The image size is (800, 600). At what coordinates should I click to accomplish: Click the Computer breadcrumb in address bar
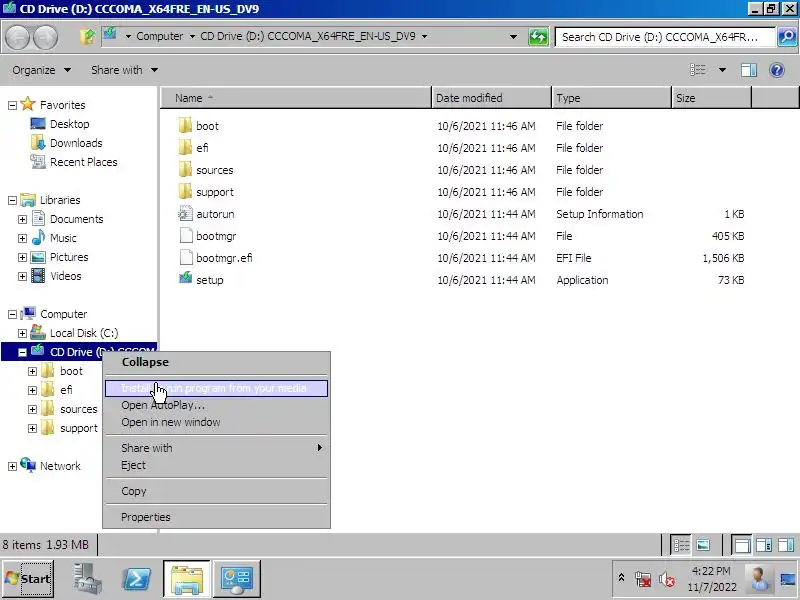(x=159, y=36)
